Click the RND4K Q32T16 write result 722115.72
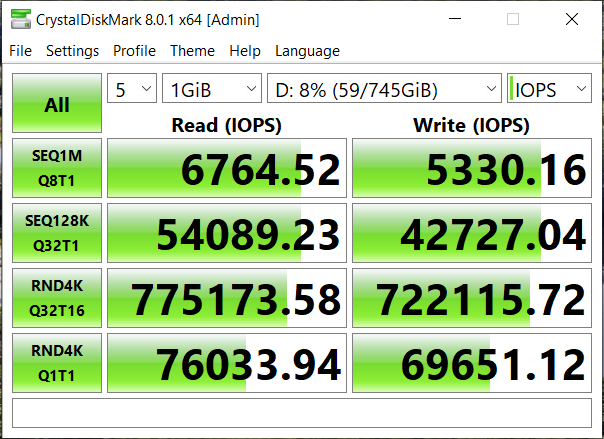The height and width of the screenshot is (439, 604). (471, 299)
